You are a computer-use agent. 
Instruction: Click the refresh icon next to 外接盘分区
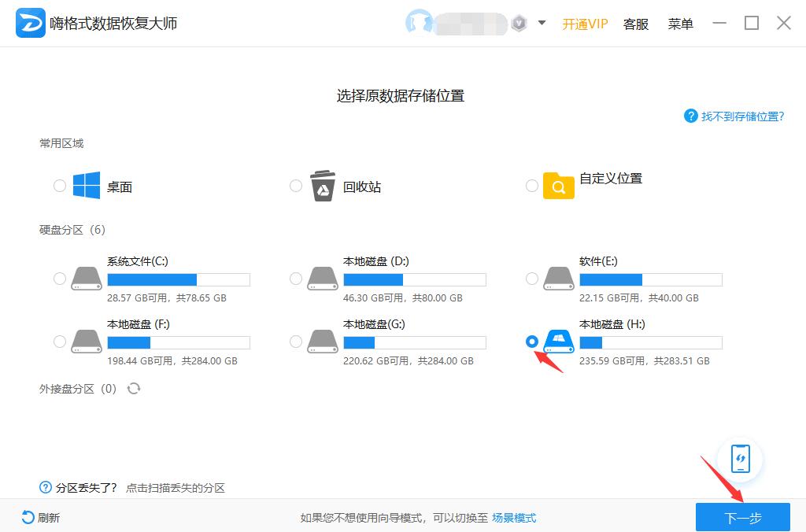point(134,388)
